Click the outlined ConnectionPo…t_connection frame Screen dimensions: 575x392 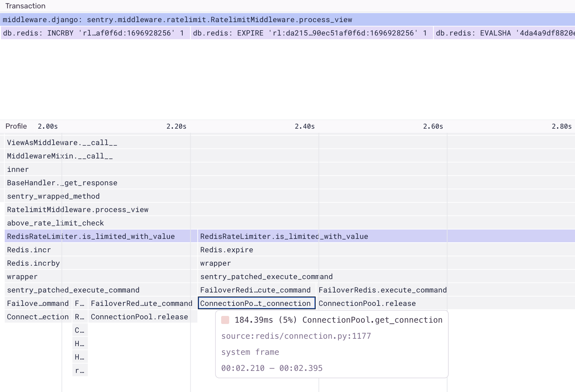pos(256,303)
